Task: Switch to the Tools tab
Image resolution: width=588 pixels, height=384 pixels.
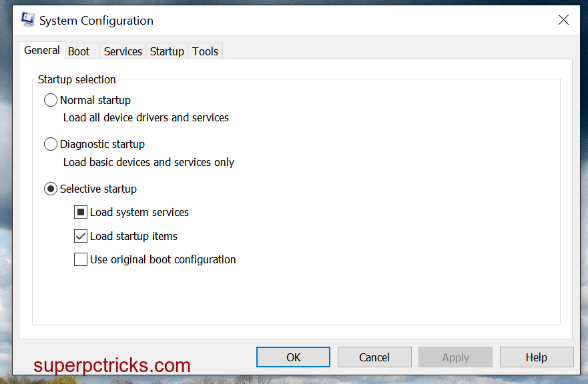Action: click(x=205, y=51)
